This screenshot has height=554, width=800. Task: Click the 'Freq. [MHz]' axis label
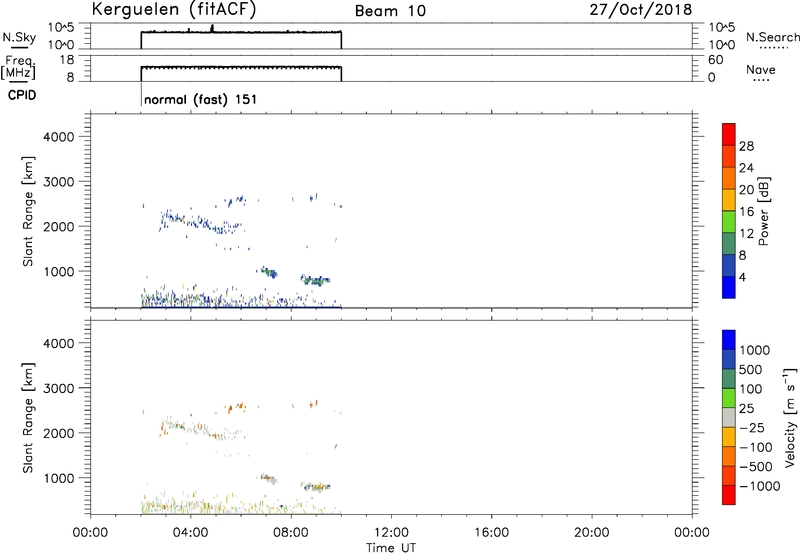(19, 68)
